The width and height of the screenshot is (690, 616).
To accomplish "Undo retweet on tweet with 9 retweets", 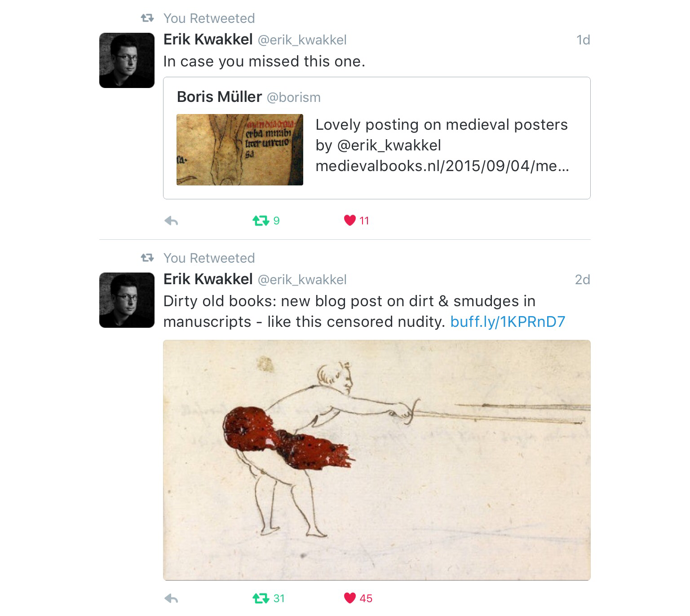I will [x=261, y=220].
